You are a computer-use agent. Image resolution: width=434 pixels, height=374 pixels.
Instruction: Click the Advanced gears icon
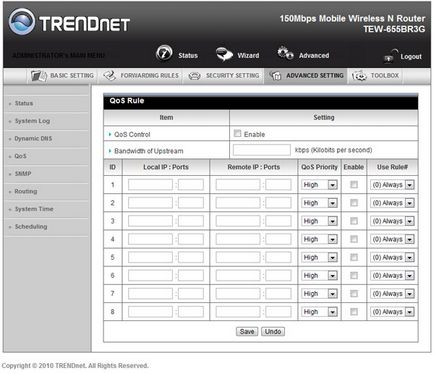(285, 53)
